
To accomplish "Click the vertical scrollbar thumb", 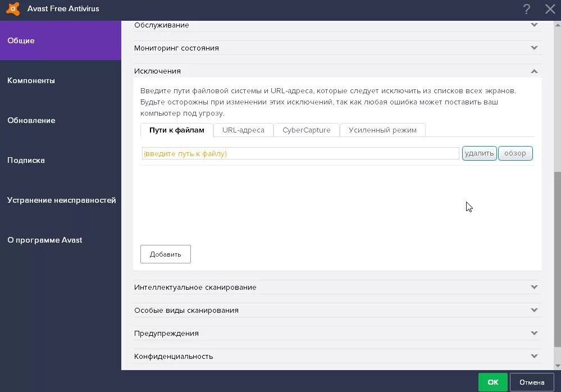I will [558, 259].
